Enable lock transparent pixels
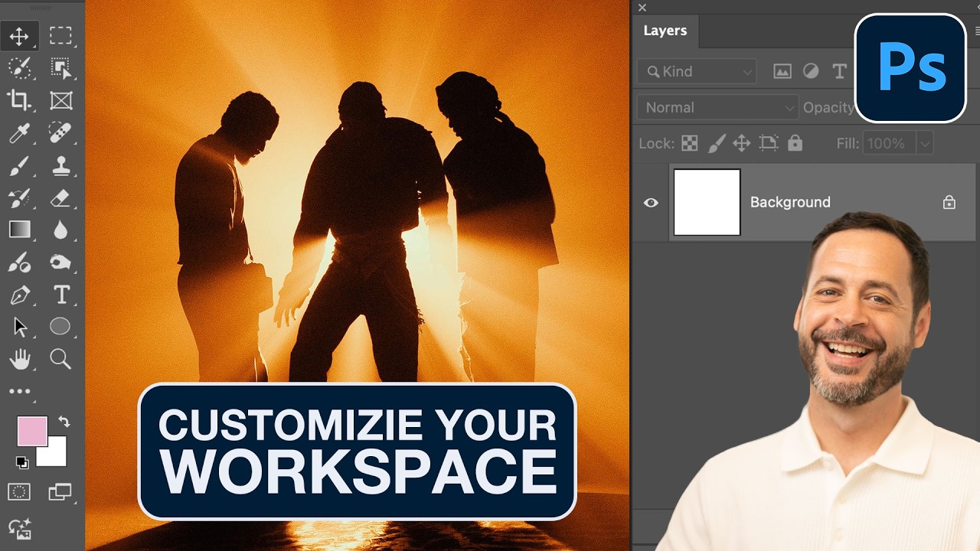The height and width of the screenshot is (551, 980). click(688, 143)
